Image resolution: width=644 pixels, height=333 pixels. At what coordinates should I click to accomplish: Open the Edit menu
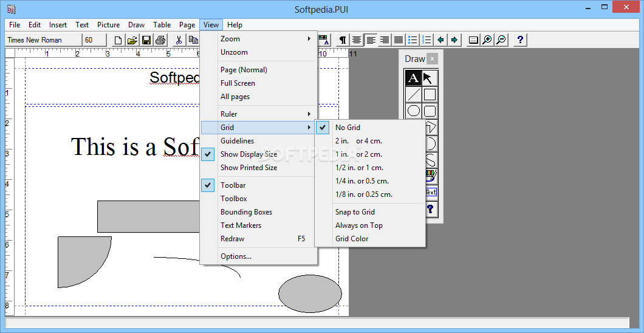pos(35,25)
